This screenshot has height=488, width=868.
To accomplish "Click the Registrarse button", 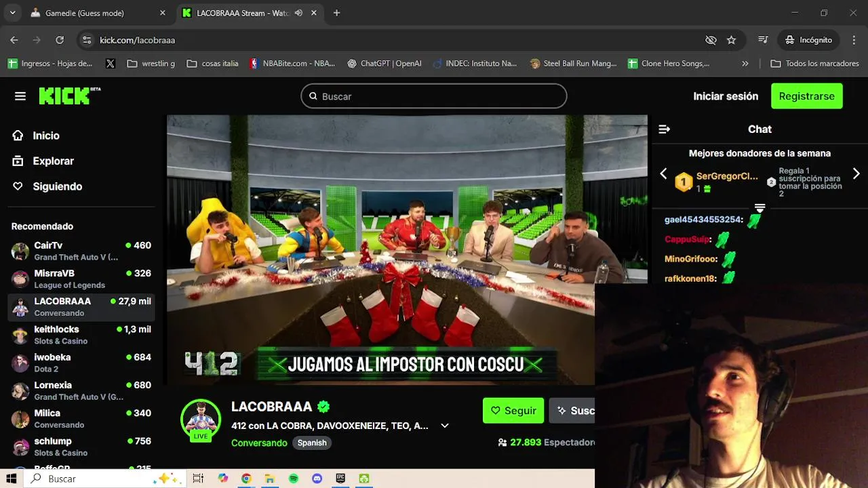I will click(x=807, y=96).
